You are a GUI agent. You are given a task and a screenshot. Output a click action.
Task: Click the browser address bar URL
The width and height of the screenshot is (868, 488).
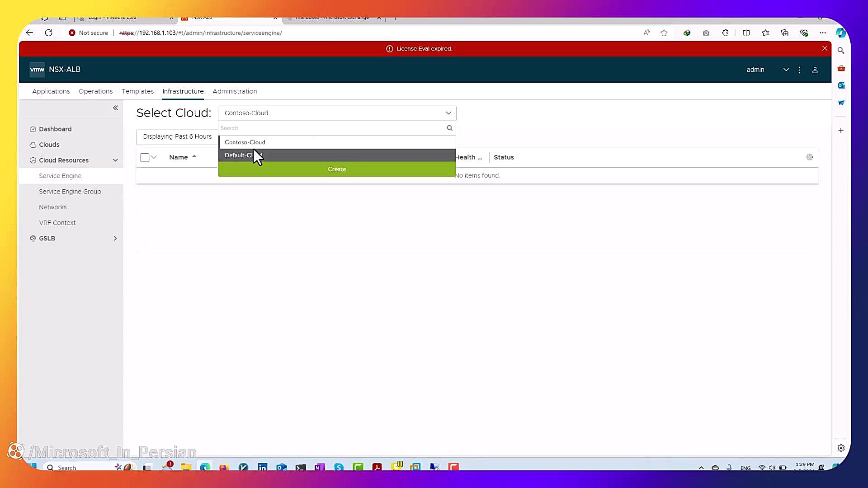pyautogui.click(x=200, y=33)
